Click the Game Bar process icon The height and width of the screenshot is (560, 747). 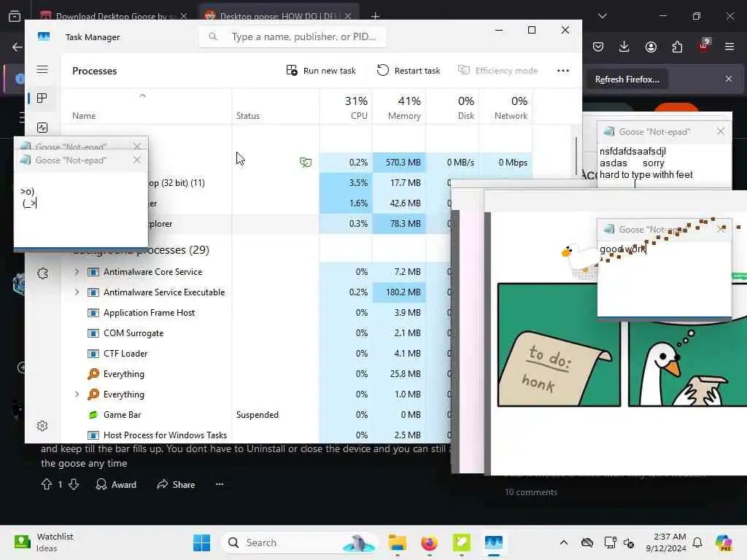[x=93, y=415]
